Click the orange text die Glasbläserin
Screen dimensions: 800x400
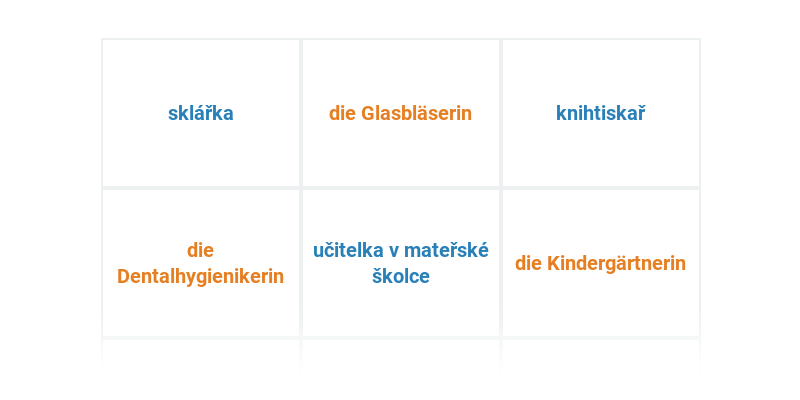tap(400, 113)
